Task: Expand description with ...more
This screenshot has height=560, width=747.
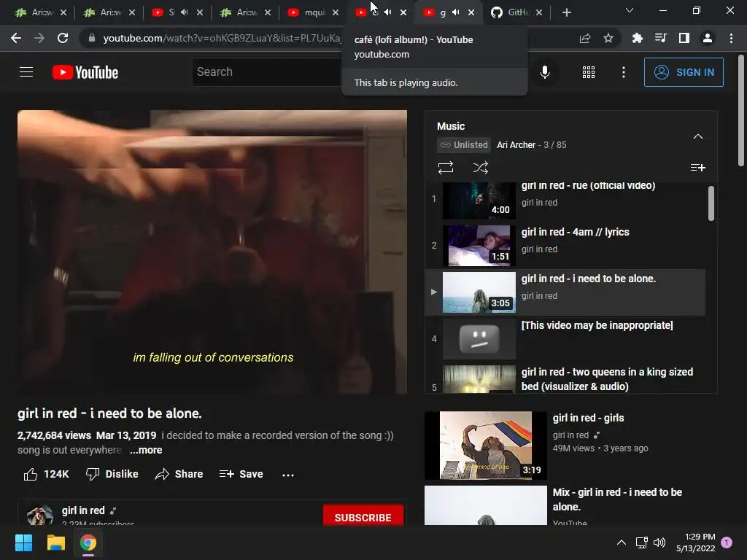Action: click(x=146, y=450)
